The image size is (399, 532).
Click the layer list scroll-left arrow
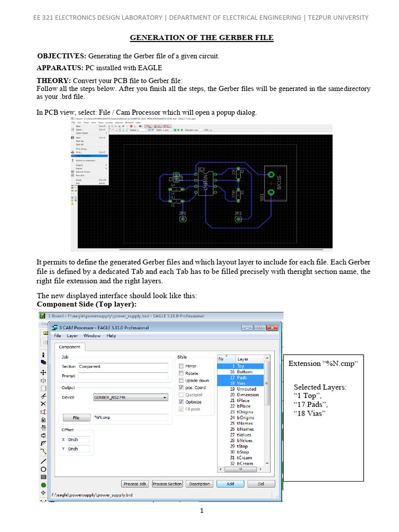(220, 470)
